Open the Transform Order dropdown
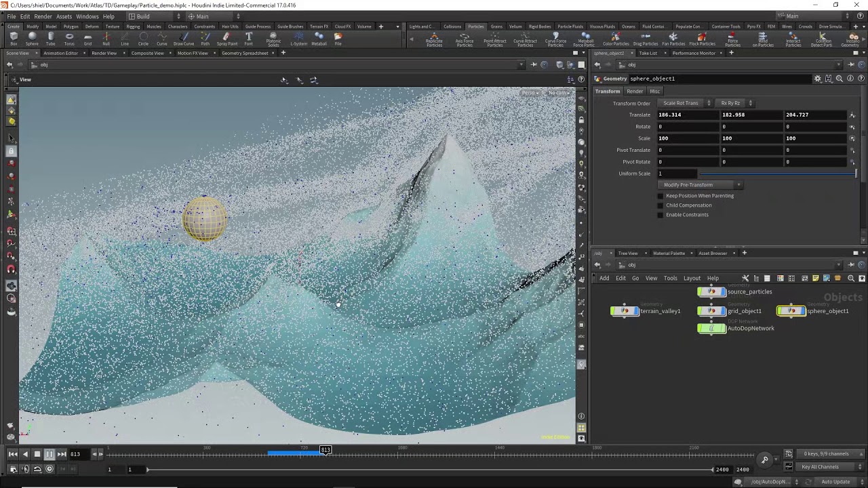 coord(684,103)
